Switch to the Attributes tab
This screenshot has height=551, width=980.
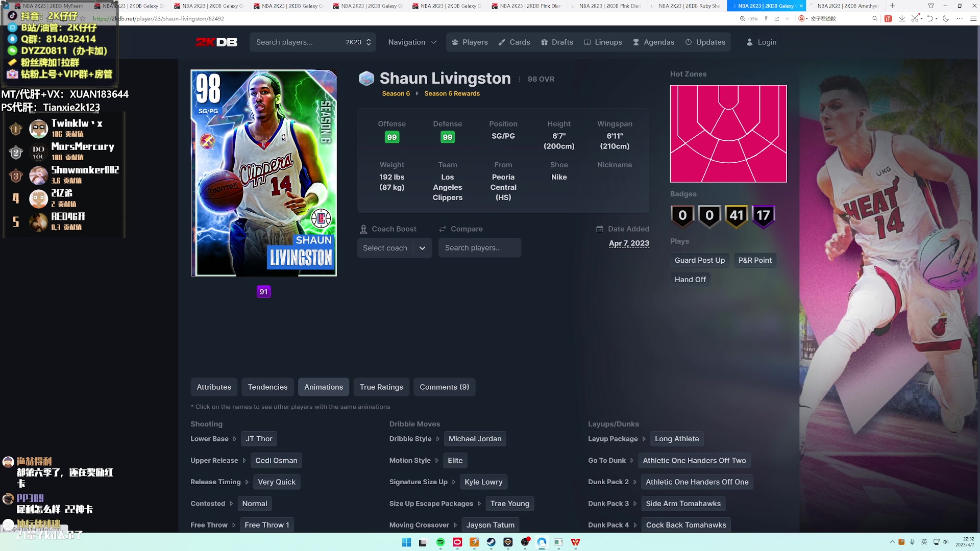tap(214, 387)
